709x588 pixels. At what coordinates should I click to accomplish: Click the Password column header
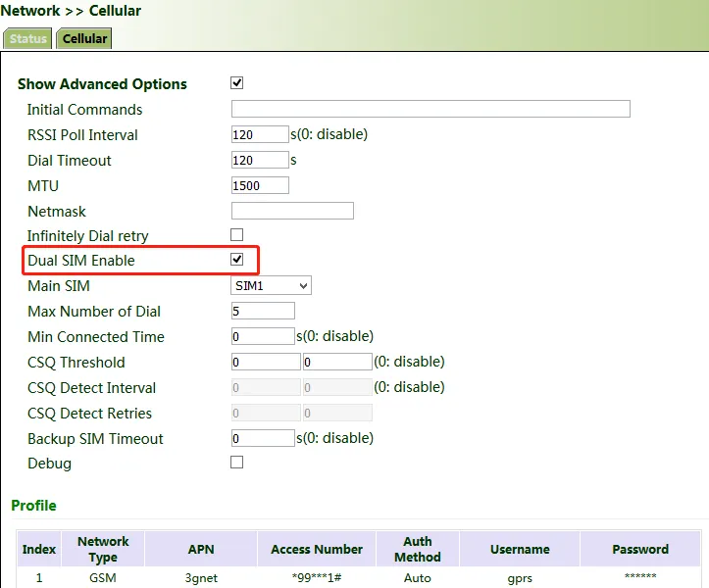pyautogui.click(x=640, y=549)
